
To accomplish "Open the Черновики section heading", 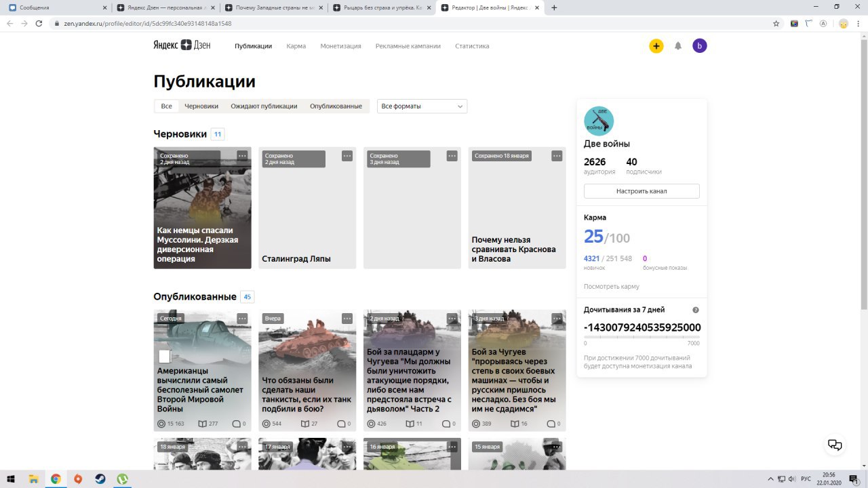I will tap(180, 134).
